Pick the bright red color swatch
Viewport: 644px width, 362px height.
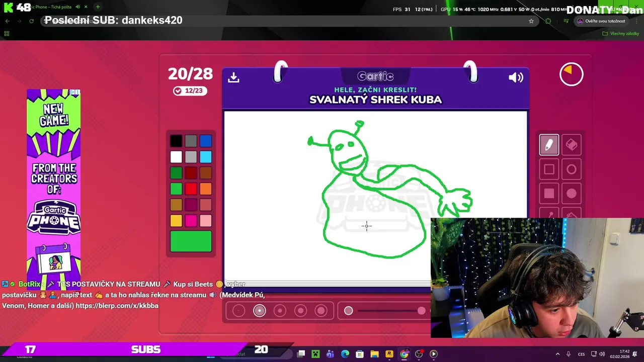click(x=191, y=189)
